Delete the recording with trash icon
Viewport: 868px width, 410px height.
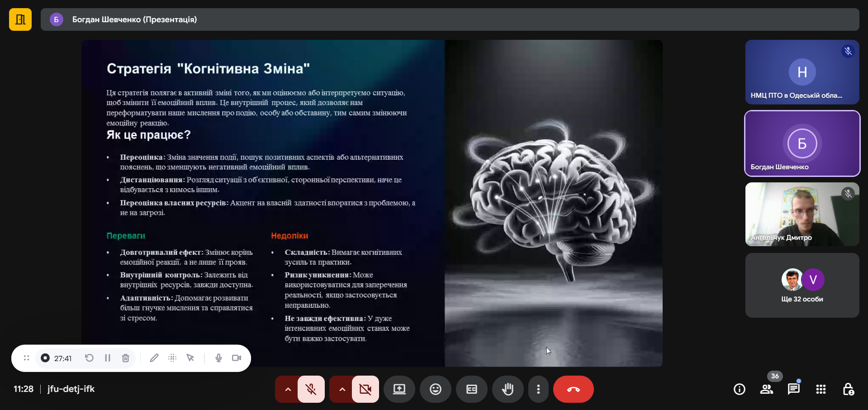(126, 358)
